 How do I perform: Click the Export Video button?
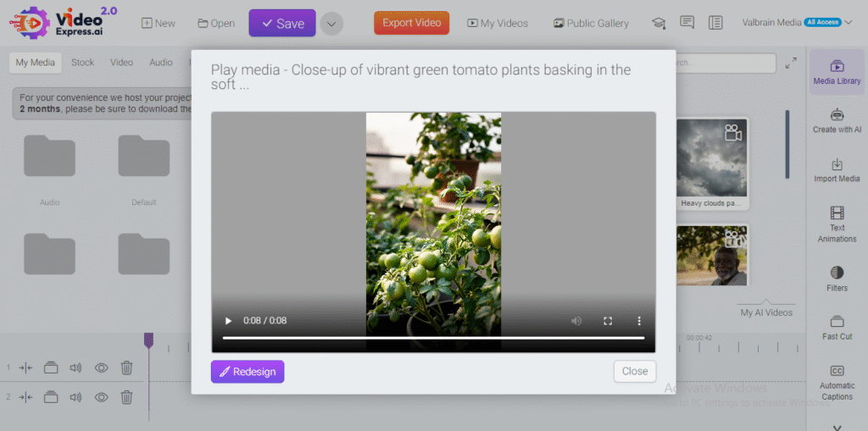click(x=411, y=23)
